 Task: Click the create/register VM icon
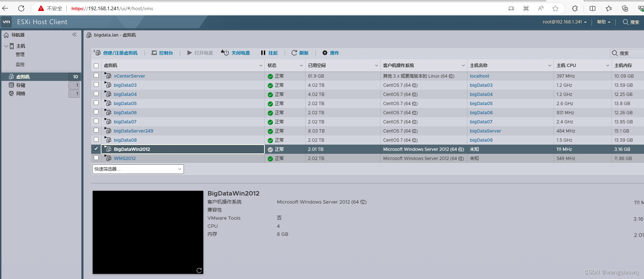point(97,52)
